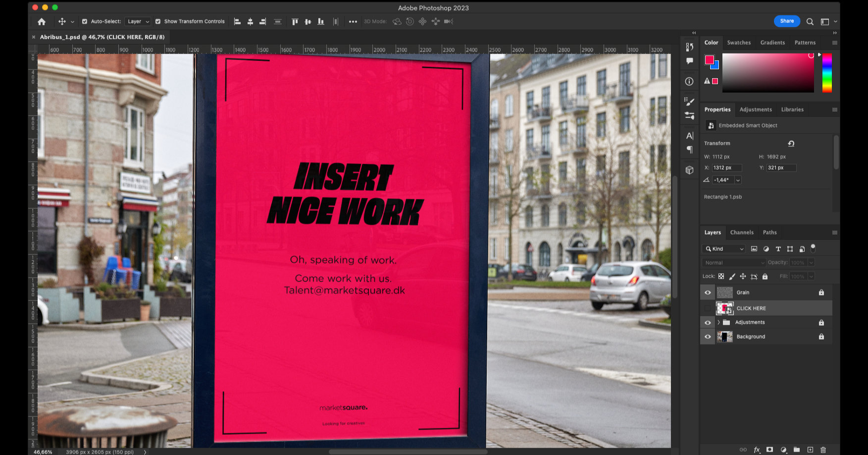
Task: Uncheck Show Transform Controls
Action: click(158, 21)
